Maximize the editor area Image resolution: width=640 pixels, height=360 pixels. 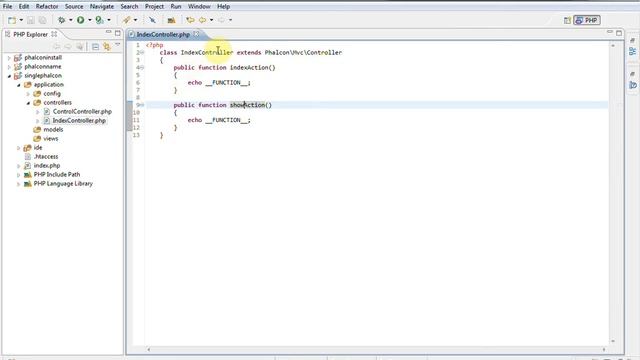(x=619, y=33)
